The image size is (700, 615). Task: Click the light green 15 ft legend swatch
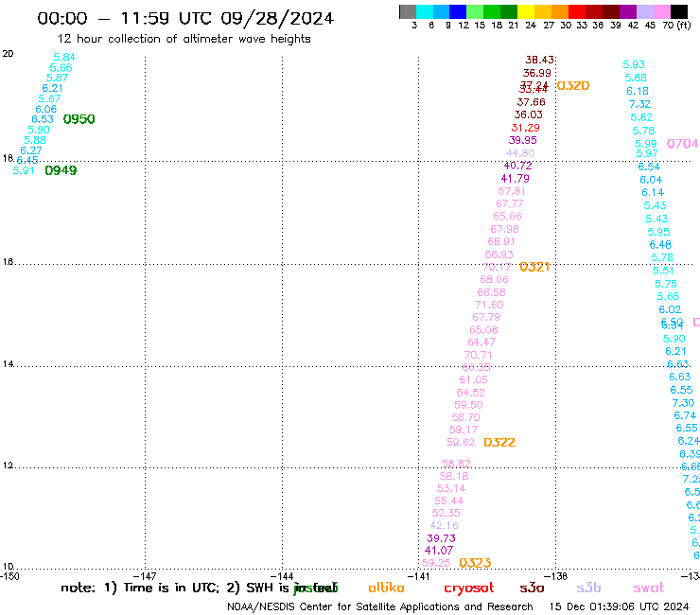tap(475, 11)
